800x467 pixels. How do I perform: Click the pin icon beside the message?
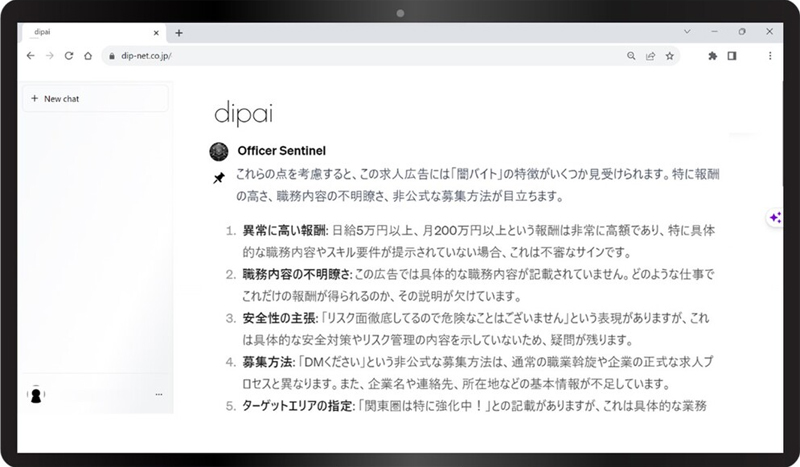(x=219, y=178)
